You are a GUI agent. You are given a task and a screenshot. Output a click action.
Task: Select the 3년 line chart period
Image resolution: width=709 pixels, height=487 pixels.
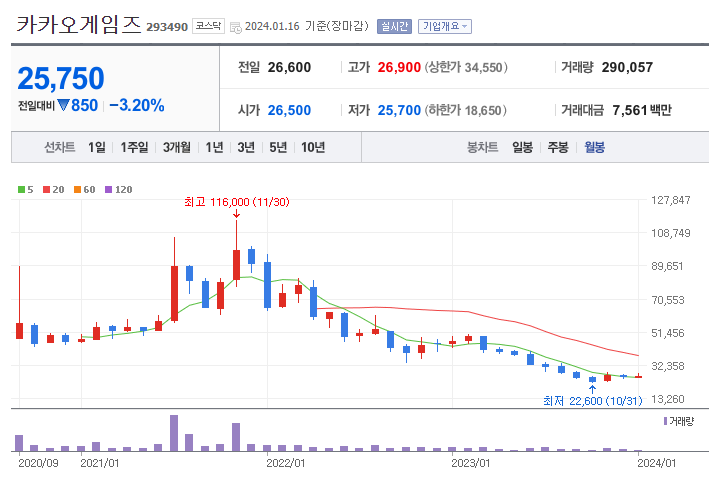pyautogui.click(x=246, y=147)
